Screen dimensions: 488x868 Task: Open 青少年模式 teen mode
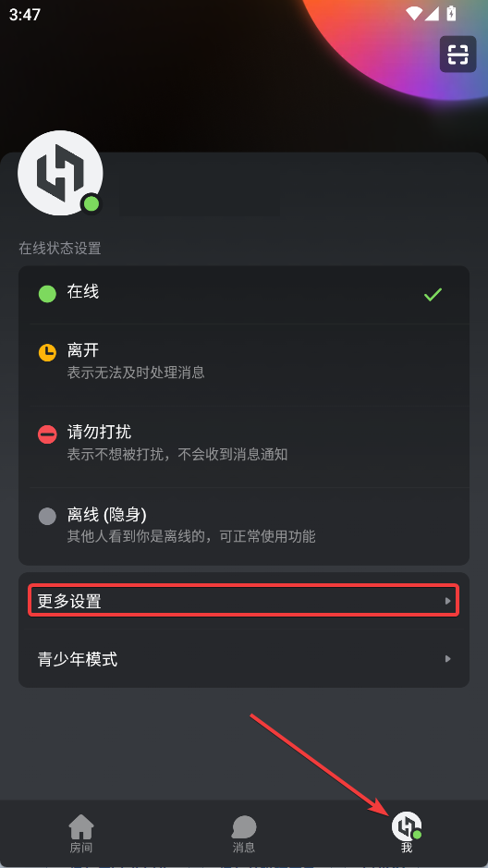click(244, 659)
